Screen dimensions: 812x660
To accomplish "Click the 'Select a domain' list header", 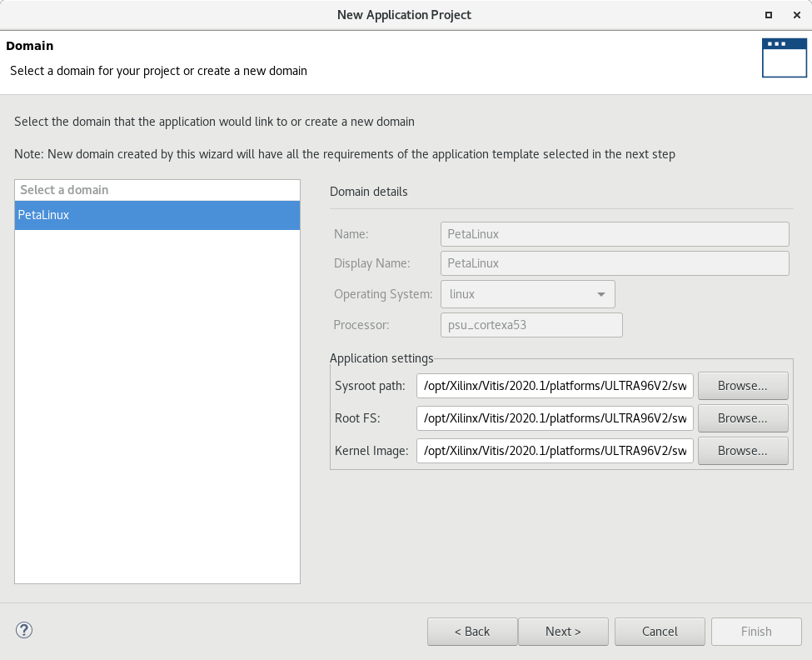I will point(157,190).
